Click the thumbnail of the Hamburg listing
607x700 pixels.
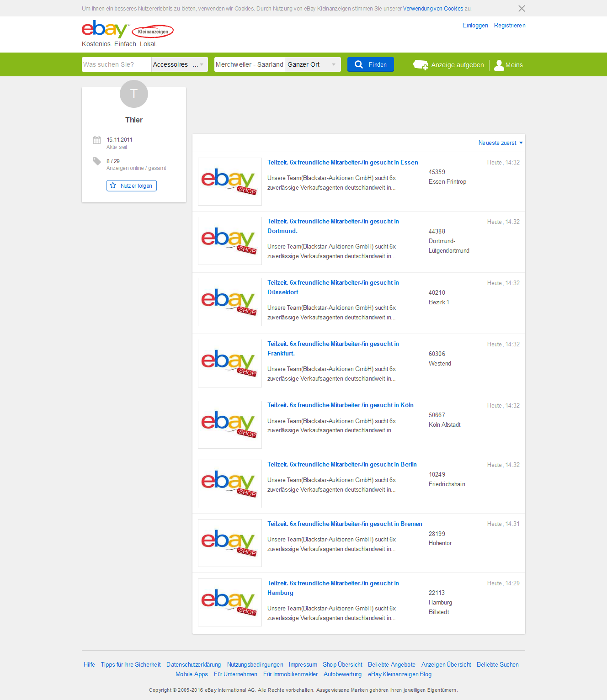(230, 602)
